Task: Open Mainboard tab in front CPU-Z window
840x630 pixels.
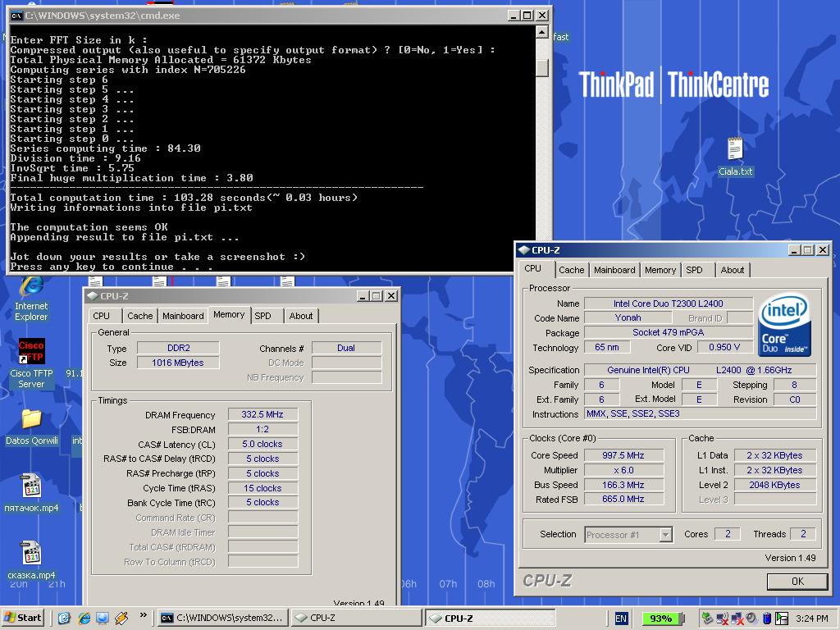Action: [614, 270]
